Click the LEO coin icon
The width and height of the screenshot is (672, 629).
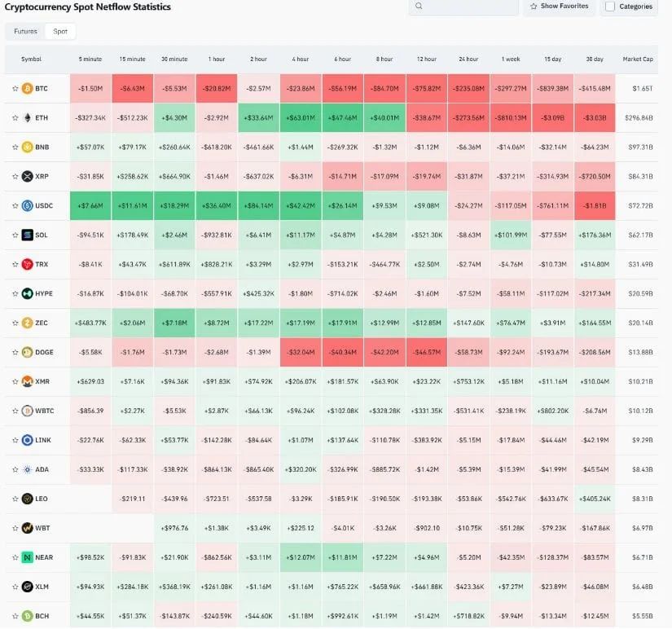click(x=27, y=499)
